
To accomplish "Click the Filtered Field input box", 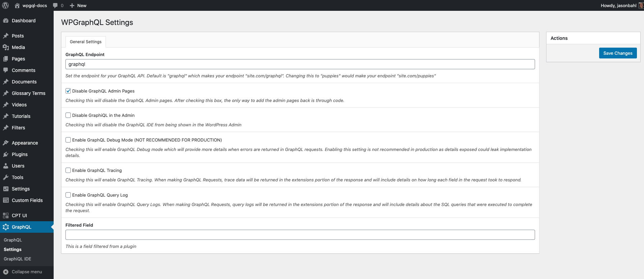I will click(x=300, y=235).
